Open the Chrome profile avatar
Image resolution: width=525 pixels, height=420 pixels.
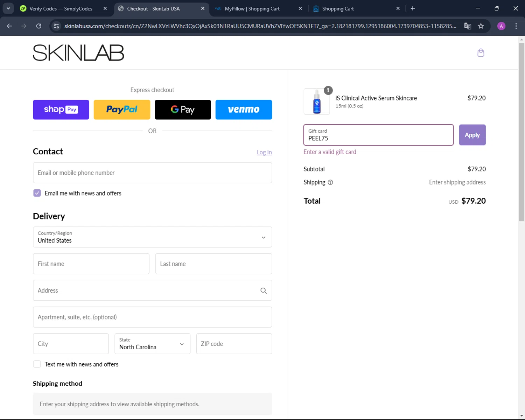click(501, 26)
